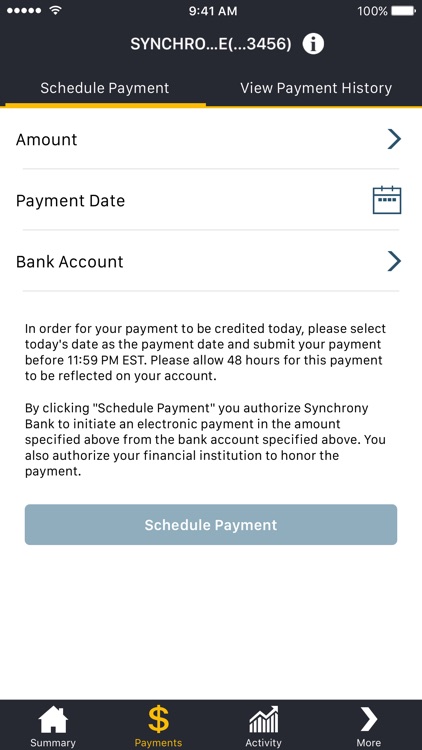The height and width of the screenshot is (750, 422).
Task: Expand the Amount row chevron
Action: coord(394,139)
